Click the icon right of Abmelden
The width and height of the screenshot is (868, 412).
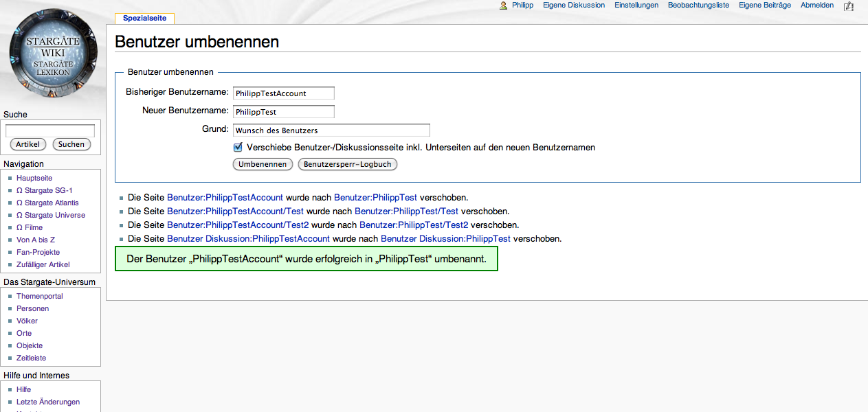pyautogui.click(x=848, y=5)
